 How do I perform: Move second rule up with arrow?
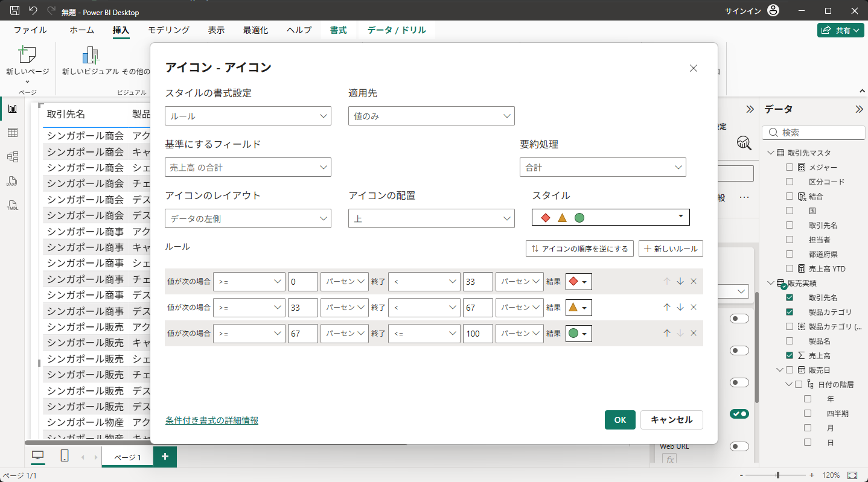[x=667, y=307]
